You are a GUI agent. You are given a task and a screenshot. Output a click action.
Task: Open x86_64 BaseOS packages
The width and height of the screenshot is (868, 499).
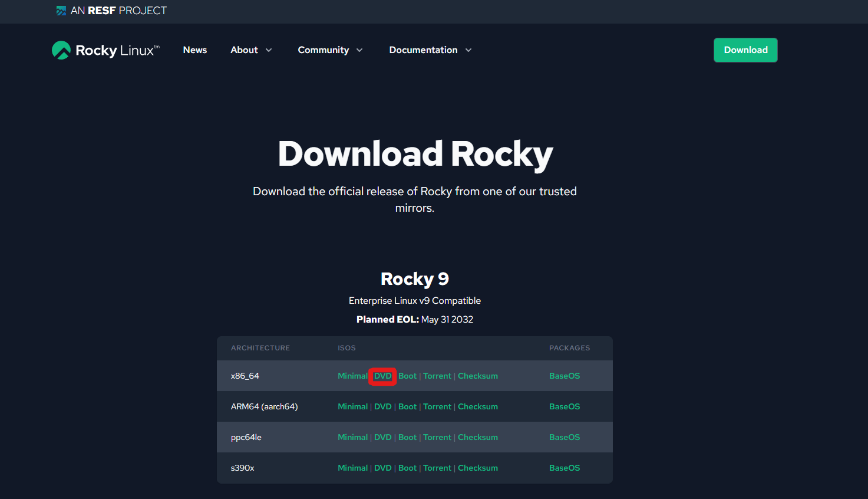[x=565, y=376]
